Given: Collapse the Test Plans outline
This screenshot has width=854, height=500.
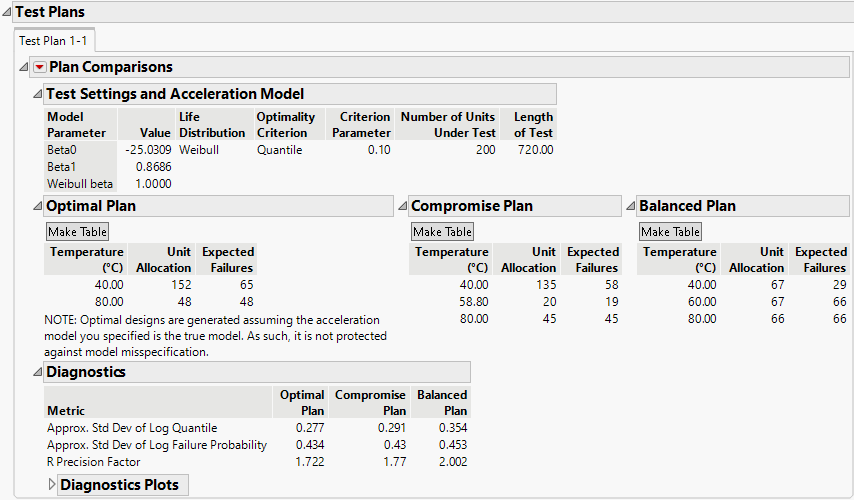Looking at the screenshot, I should coord(7,12).
